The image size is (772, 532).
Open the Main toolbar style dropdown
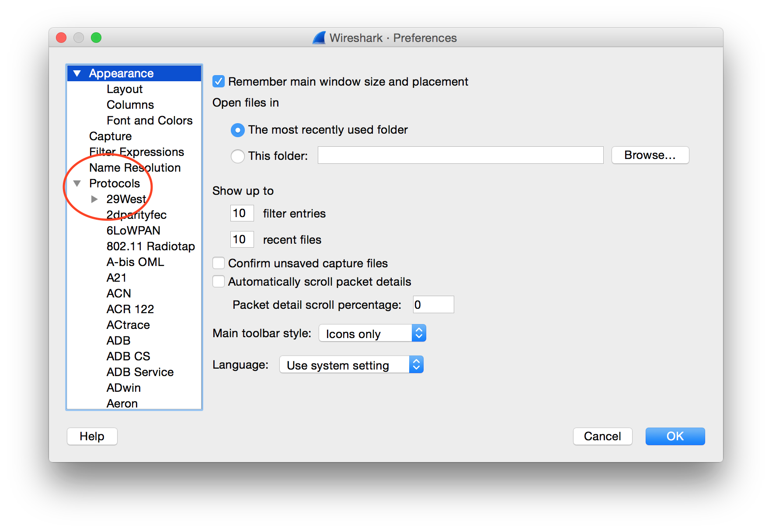(x=372, y=333)
